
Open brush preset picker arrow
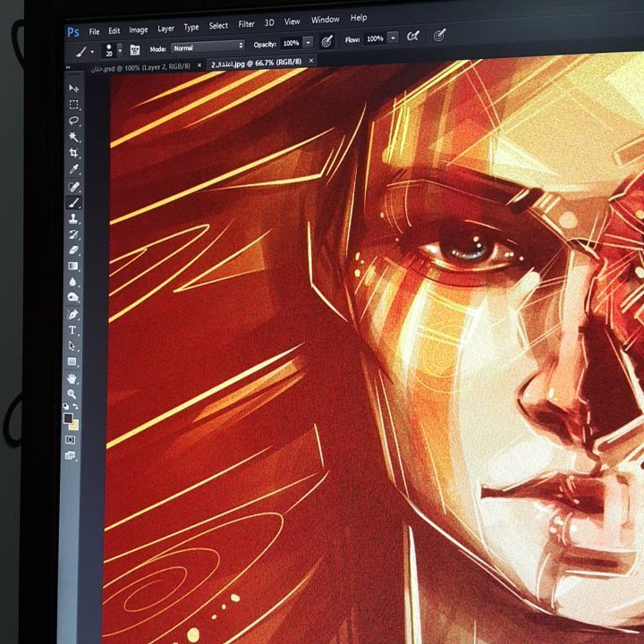coord(120,50)
